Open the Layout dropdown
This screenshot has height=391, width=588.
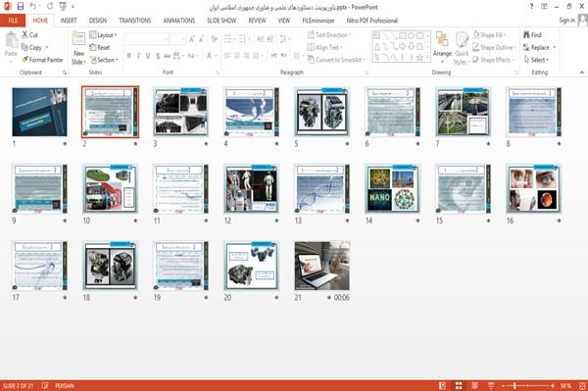[x=104, y=35]
